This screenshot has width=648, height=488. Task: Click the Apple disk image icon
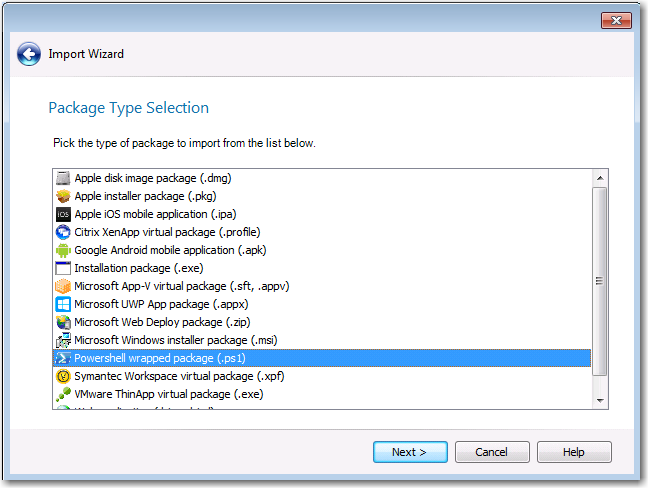click(x=63, y=178)
